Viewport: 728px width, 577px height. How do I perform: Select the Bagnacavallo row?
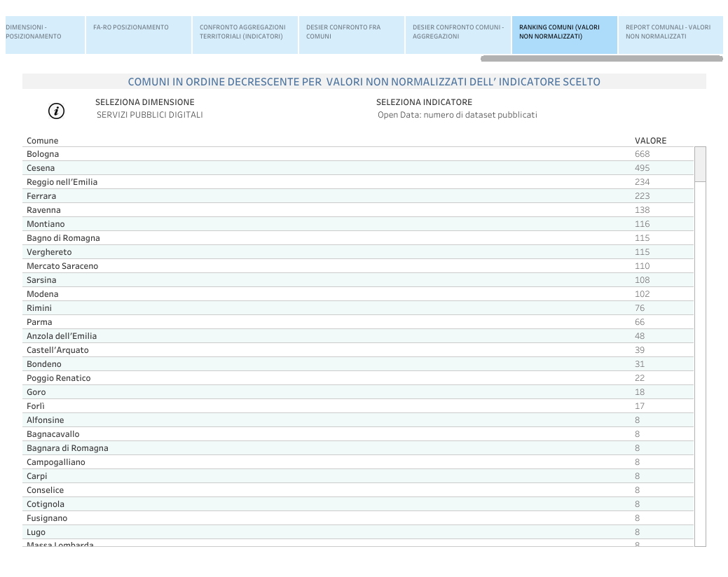click(x=358, y=434)
